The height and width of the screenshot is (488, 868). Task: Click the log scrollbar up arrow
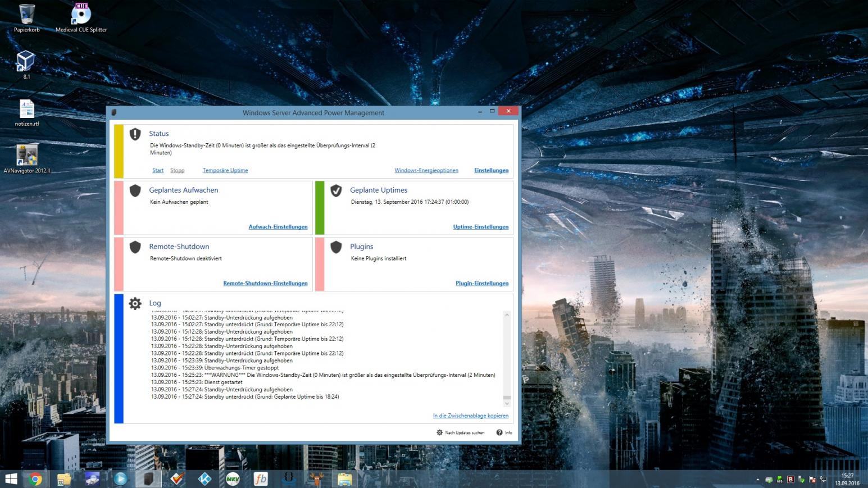pos(507,315)
